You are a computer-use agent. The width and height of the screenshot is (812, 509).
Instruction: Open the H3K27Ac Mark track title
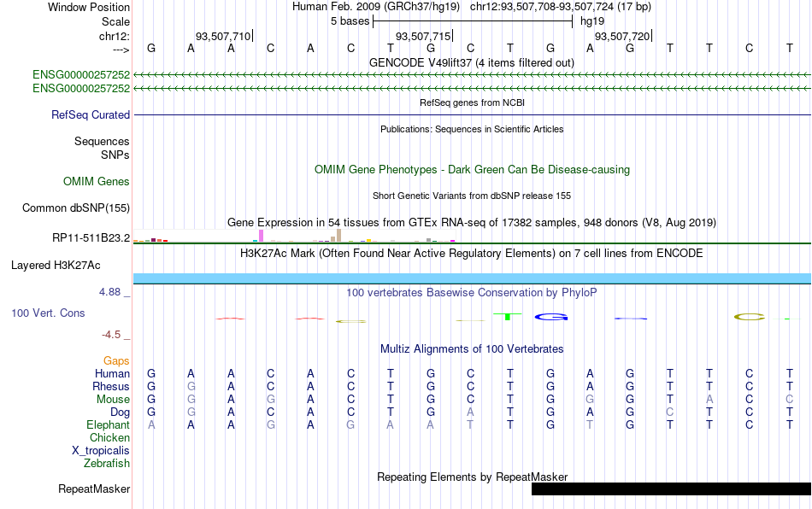472,253
